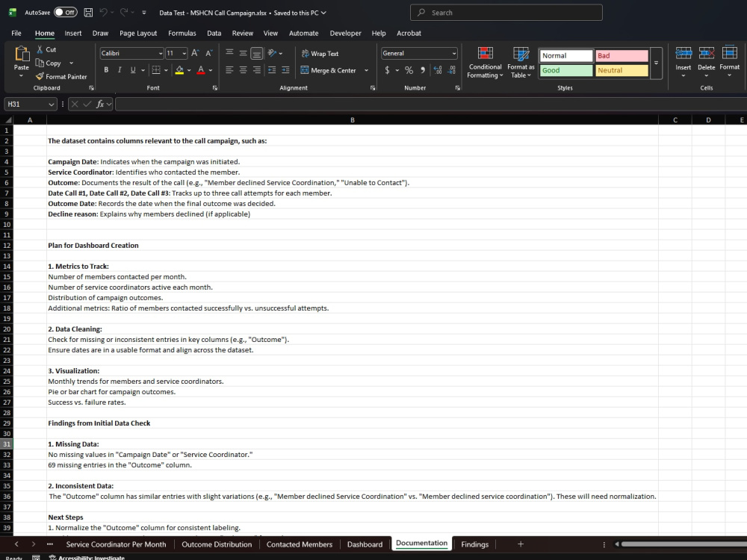Click the Top Align icon
Screen dimensions: 747x560
[229, 53]
